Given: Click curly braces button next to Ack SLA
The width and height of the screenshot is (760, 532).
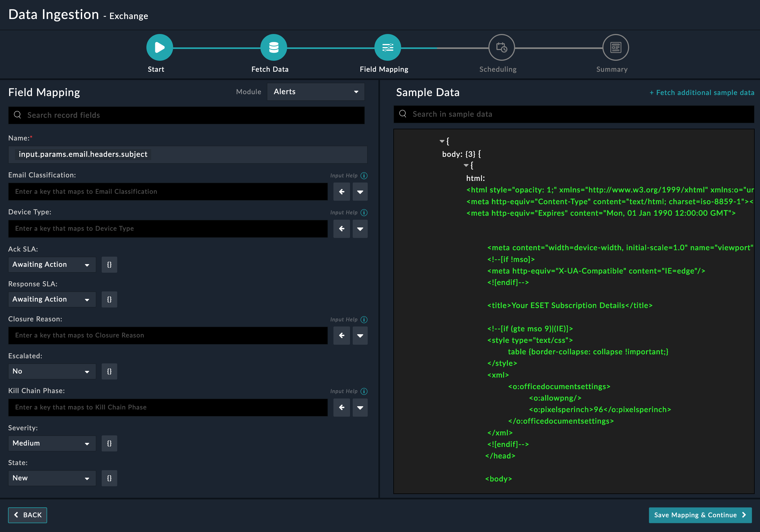Looking at the screenshot, I should click(x=109, y=264).
